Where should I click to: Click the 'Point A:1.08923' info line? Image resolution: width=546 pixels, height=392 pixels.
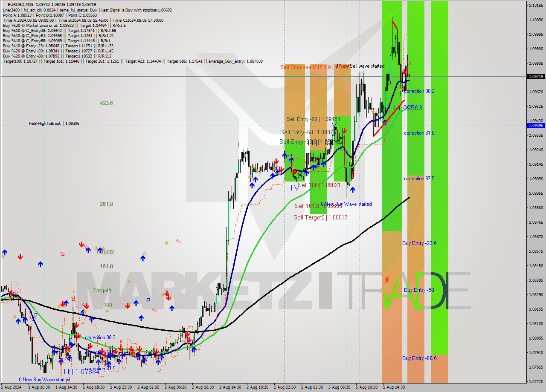[x=50, y=15]
